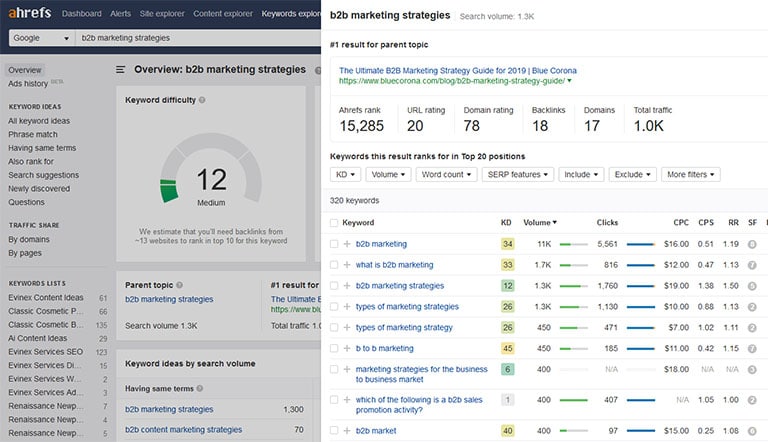The width and height of the screenshot is (768, 442).
Task: Open SERP features icon for b2b marketing row
Action: click(752, 244)
